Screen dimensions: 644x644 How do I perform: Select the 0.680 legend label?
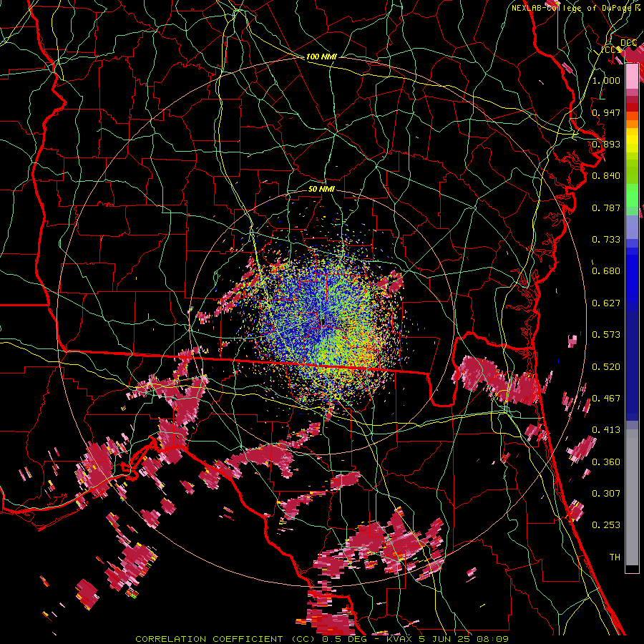[x=606, y=271]
